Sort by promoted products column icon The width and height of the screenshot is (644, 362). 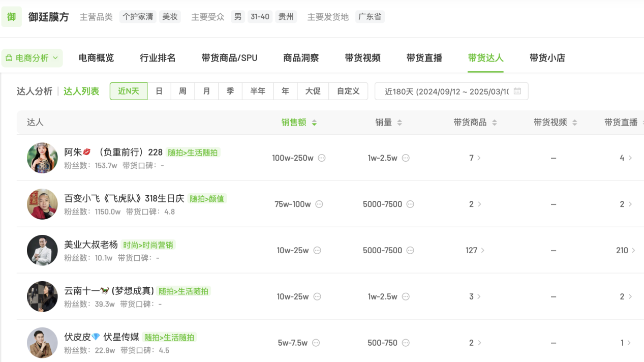click(x=494, y=123)
